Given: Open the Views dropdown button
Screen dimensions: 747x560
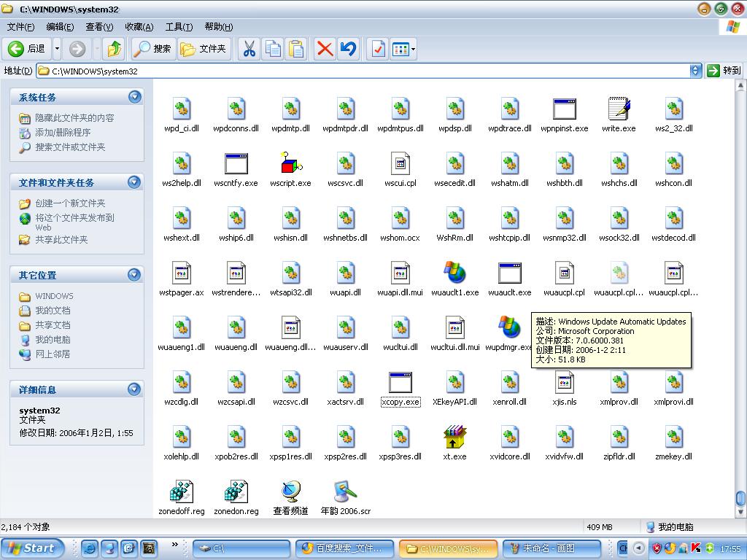Looking at the screenshot, I should click(403, 49).
